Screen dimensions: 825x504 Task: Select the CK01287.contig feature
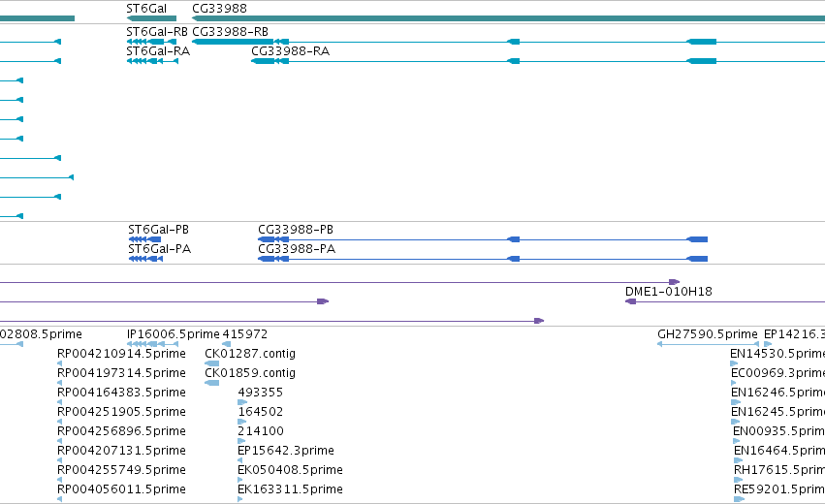point(211,363)
